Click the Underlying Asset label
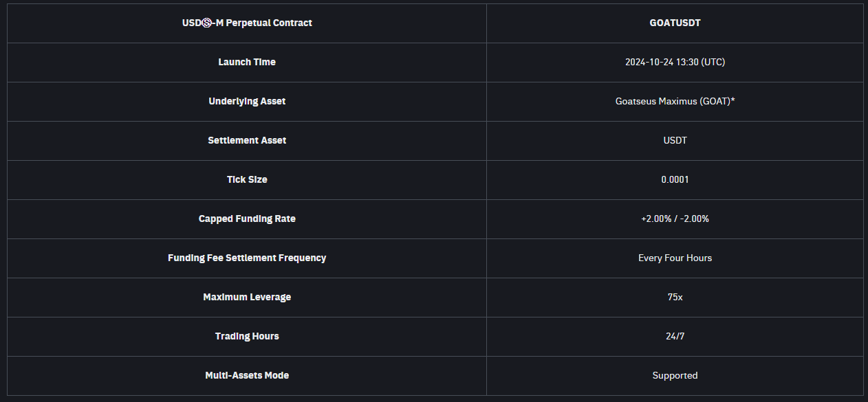The height and width of the screenshot is (402, 868). [247, 101]
